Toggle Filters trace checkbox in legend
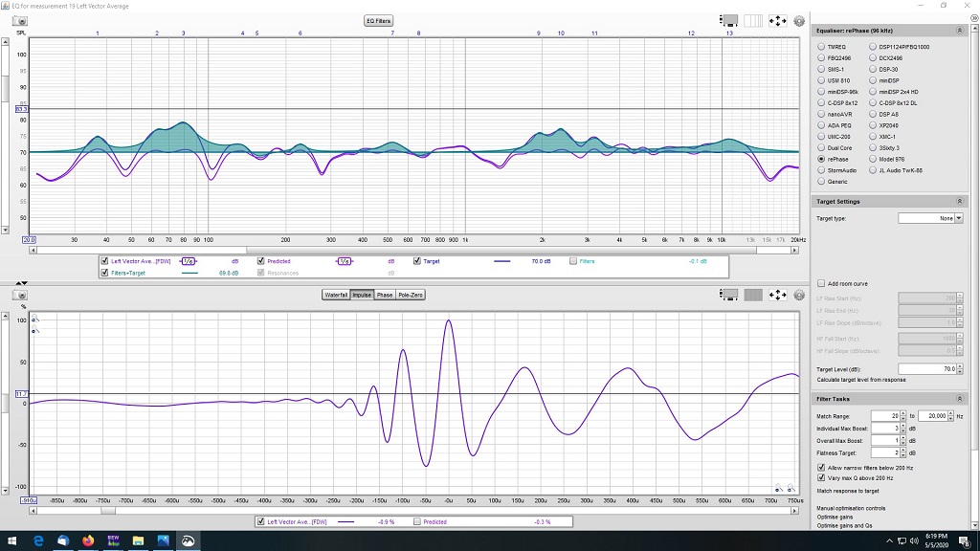The height and width of the screenshot is (551, 980). coord(573,261)
